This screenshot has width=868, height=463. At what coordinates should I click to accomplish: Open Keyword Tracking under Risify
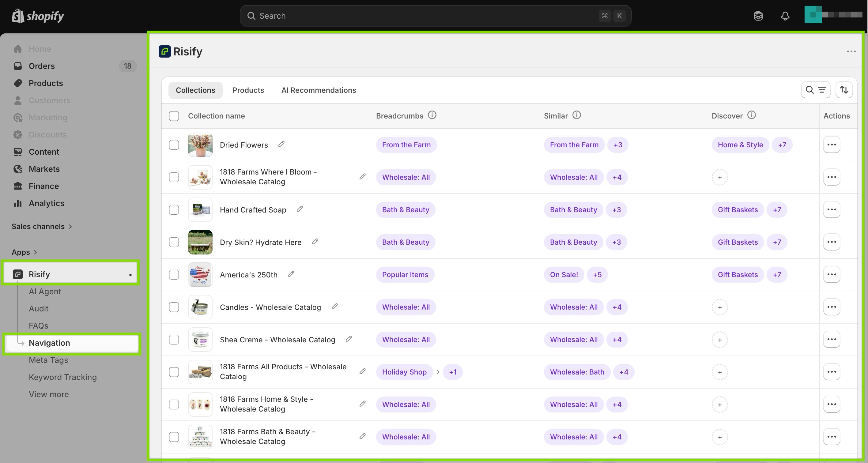pos(63,377)
